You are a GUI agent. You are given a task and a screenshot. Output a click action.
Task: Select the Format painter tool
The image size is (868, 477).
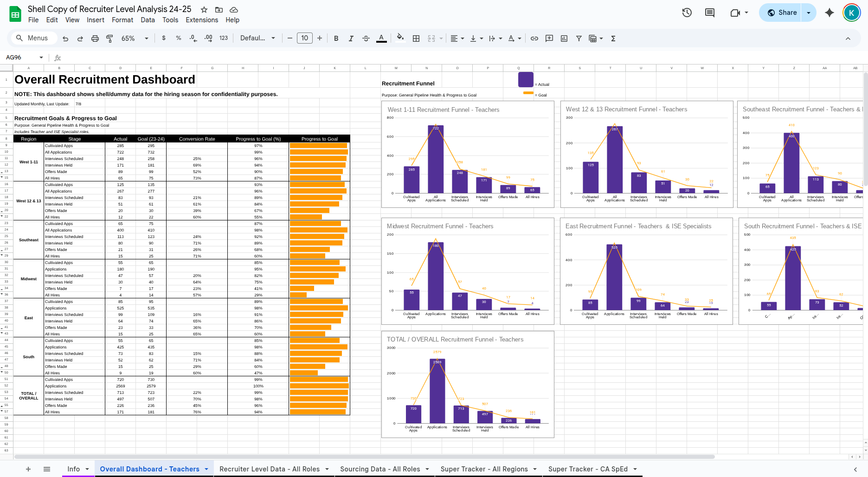click(x=109, y=38)
